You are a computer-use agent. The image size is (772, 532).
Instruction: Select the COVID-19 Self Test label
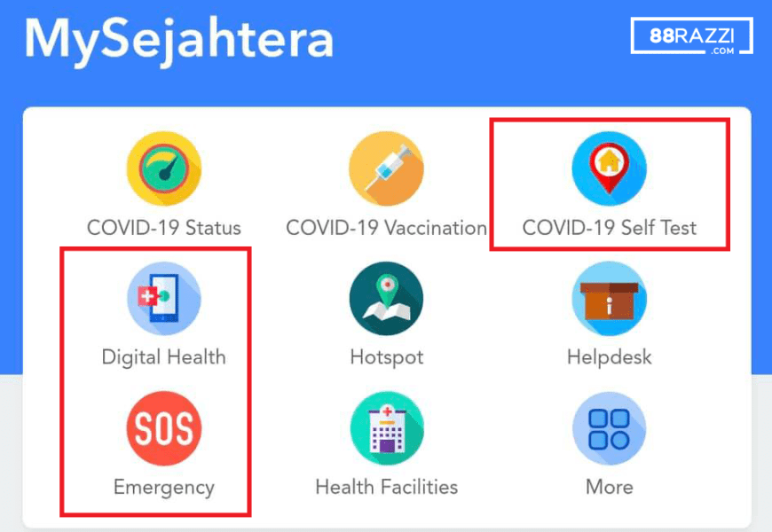[x=610, y=228]
